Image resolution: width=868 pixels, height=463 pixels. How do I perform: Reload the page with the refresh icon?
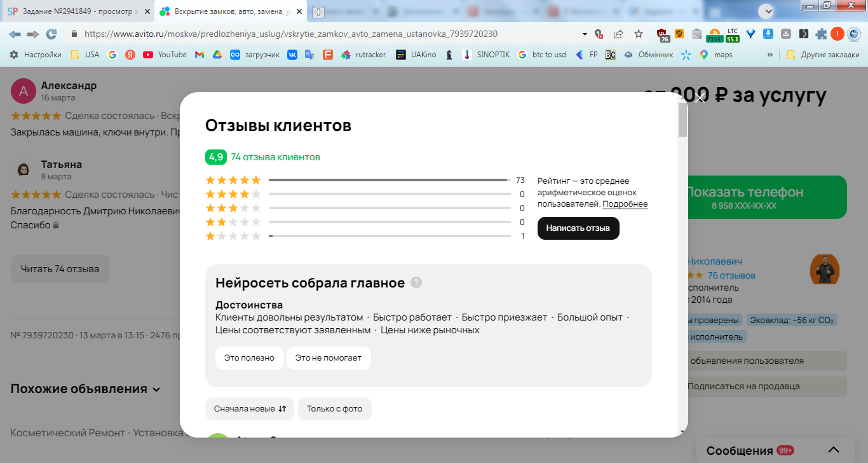tap(51, 34)
